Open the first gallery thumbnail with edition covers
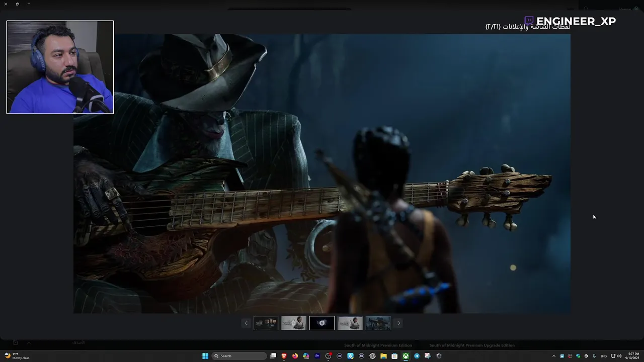The width and height of the screenshot is (644, 362). click(x=266, y=323)
